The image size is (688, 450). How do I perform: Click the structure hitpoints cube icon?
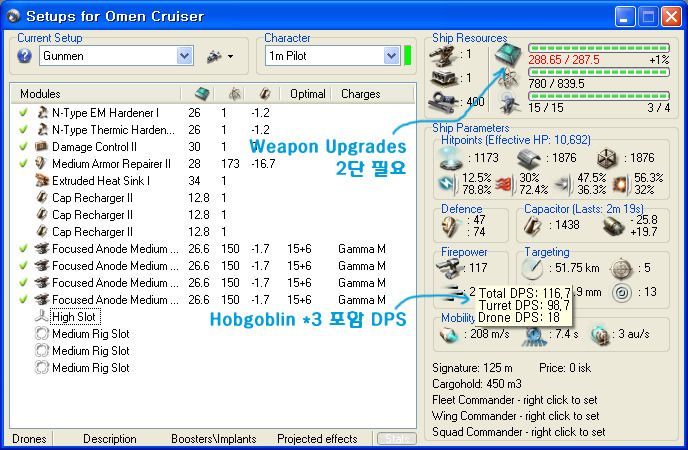(608, 158)
